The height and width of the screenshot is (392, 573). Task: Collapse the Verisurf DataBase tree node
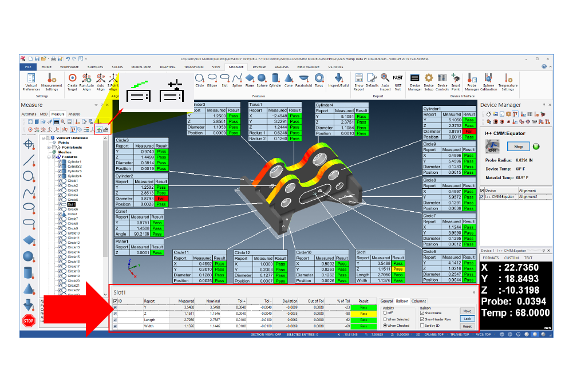tap(44, 138)
